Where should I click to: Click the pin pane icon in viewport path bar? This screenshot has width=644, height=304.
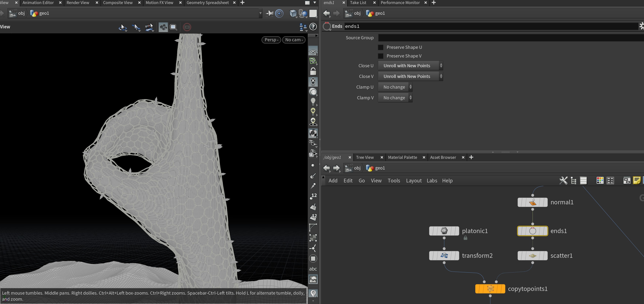point(269,13)
